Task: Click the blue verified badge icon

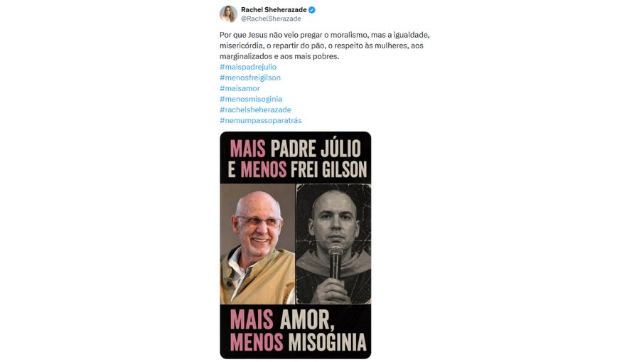Action: 312,10
